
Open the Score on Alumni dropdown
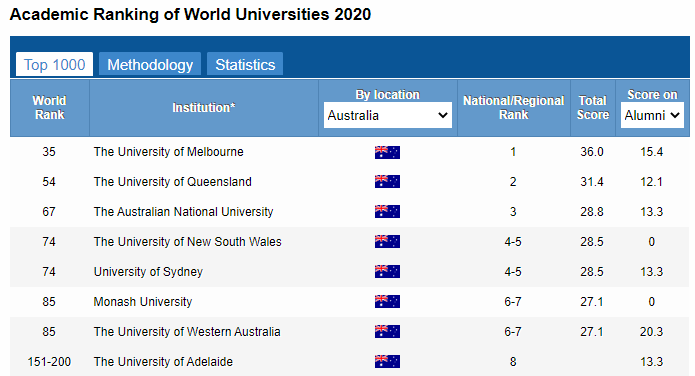click(652, 115)
